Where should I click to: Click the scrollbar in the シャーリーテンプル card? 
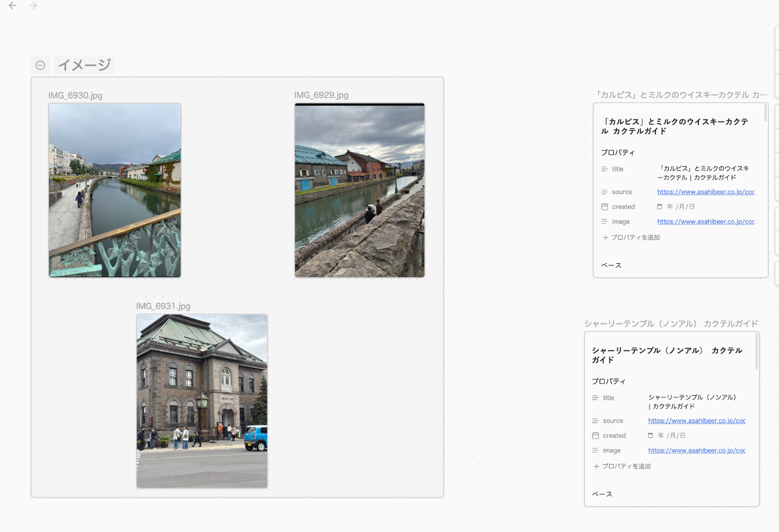tap(756, 352)
